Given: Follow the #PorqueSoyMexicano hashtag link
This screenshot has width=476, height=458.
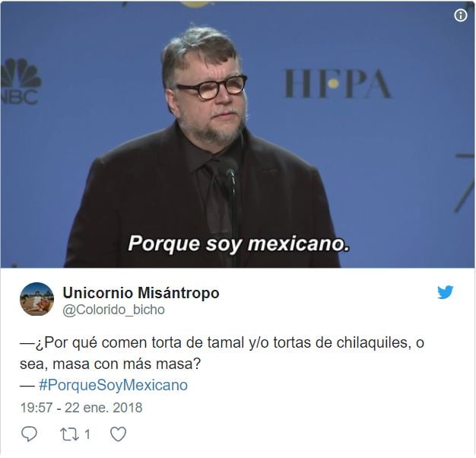Looking at the screenshot, I should (x=113, y=385).
